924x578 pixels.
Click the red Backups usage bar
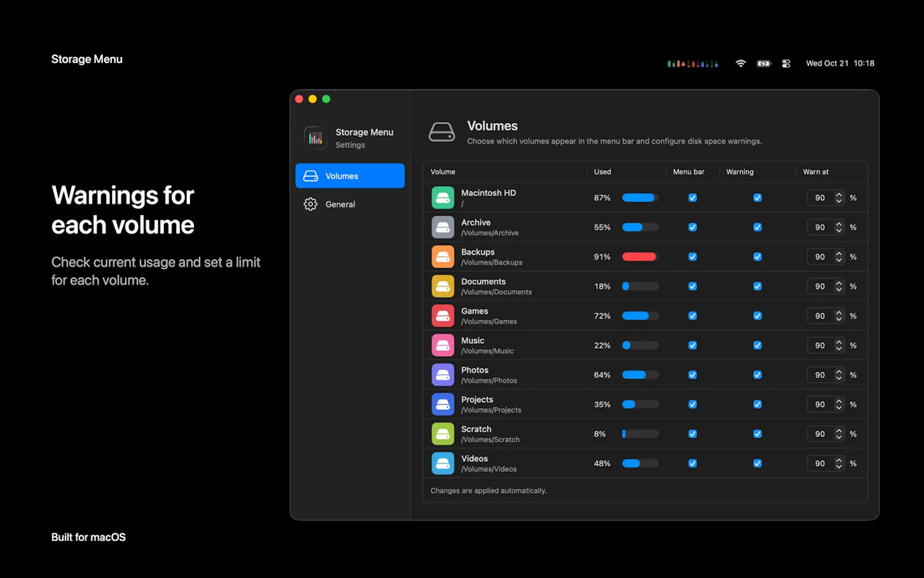click(x=640, y=257)
